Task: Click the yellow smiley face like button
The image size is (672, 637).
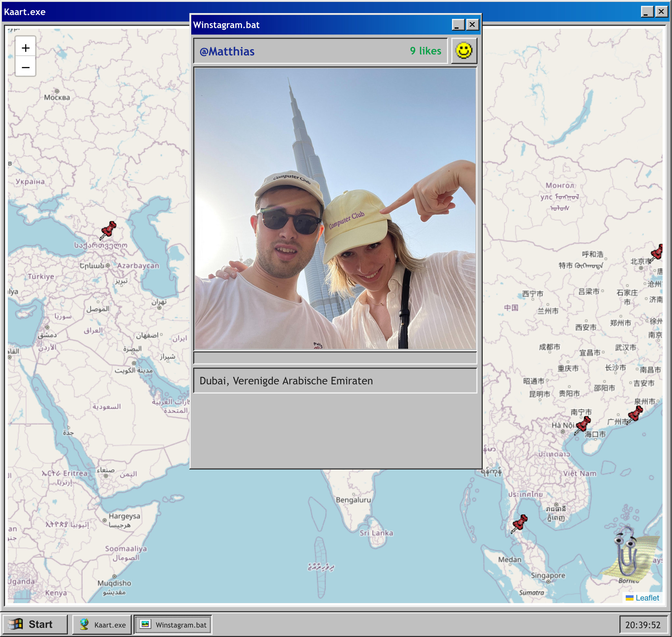Action: point(464,51)
